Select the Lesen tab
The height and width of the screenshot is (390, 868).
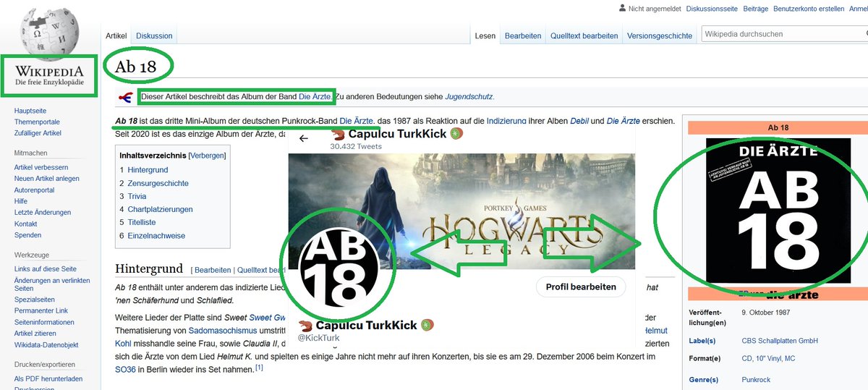485,35
